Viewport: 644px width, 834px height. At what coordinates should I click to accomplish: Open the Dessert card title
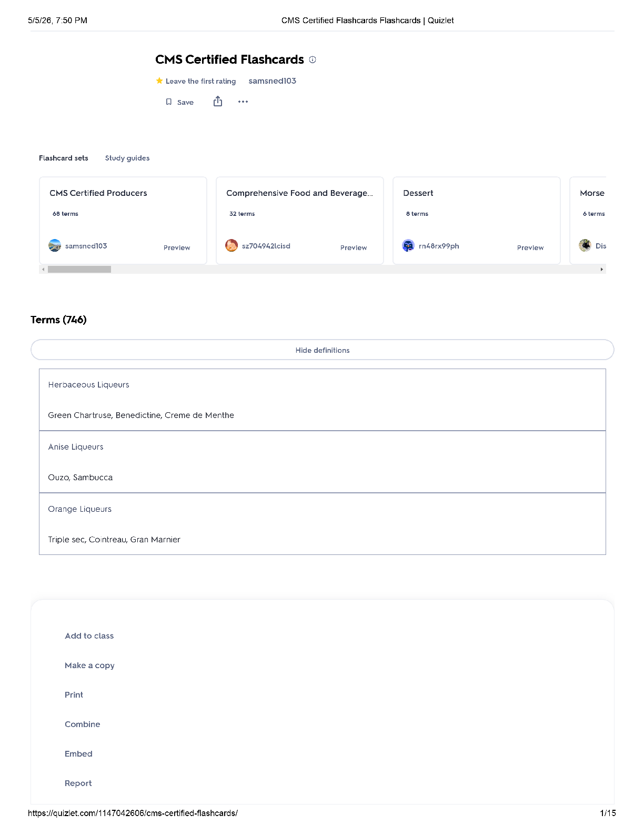[418, 193]
